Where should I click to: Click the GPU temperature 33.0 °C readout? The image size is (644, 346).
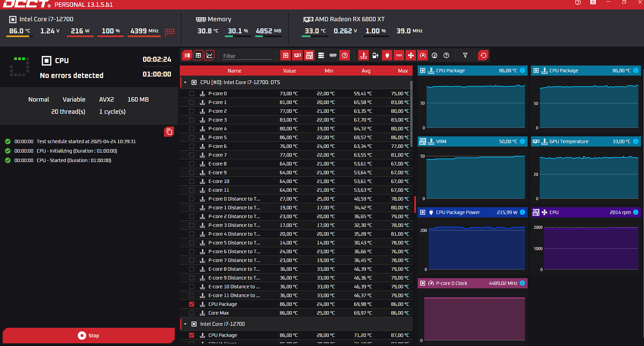315,31
